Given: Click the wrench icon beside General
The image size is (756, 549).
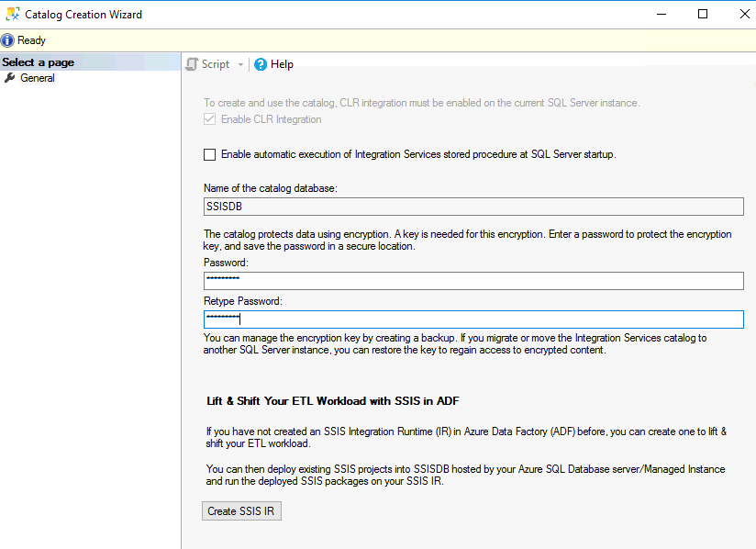Looking at the screenshot, I should [x=9, y=78].
